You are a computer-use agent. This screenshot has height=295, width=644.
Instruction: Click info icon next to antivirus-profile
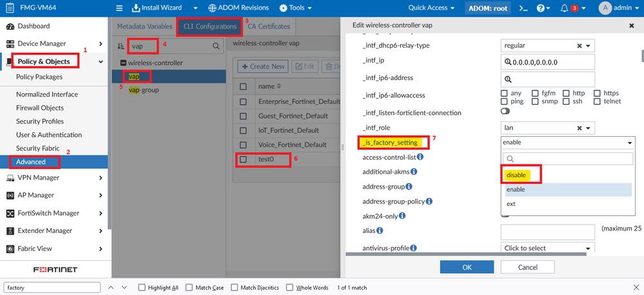click(414, 248)
